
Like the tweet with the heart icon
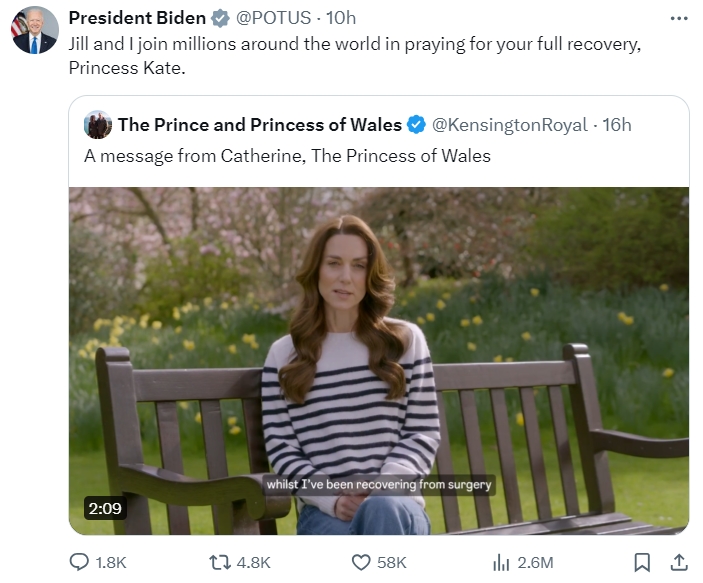(361, 563)
